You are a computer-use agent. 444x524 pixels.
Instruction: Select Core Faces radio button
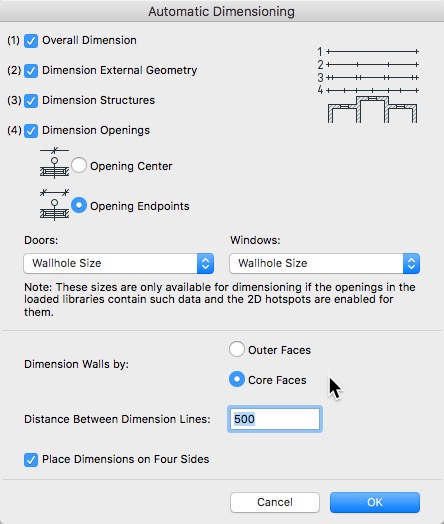237,379
